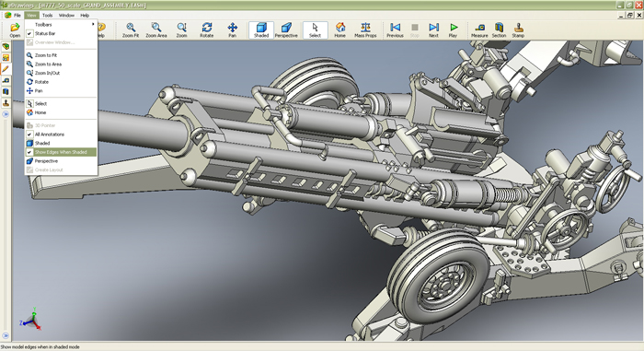
Task: Choose Select in the View menu
Action: [x=61, y=104]
